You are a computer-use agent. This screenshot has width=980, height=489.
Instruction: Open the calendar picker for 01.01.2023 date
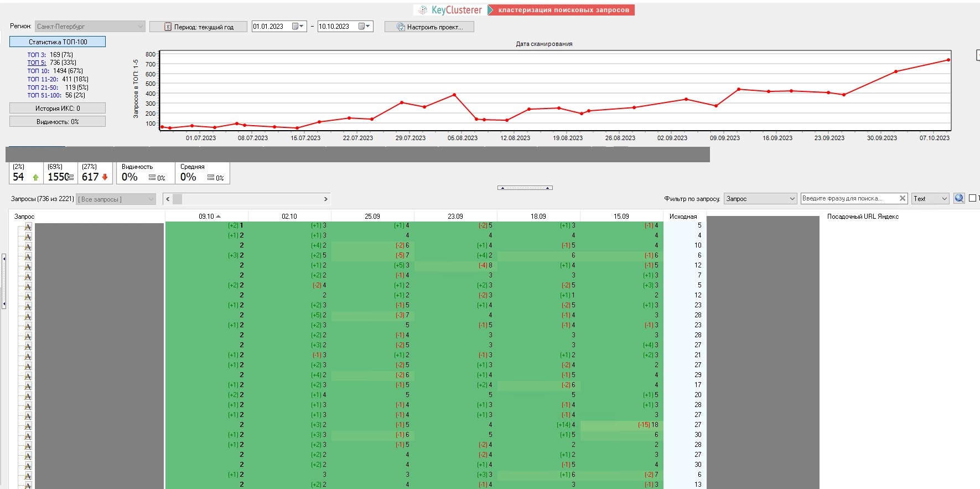pyautogui.click(x=298, y=27)
